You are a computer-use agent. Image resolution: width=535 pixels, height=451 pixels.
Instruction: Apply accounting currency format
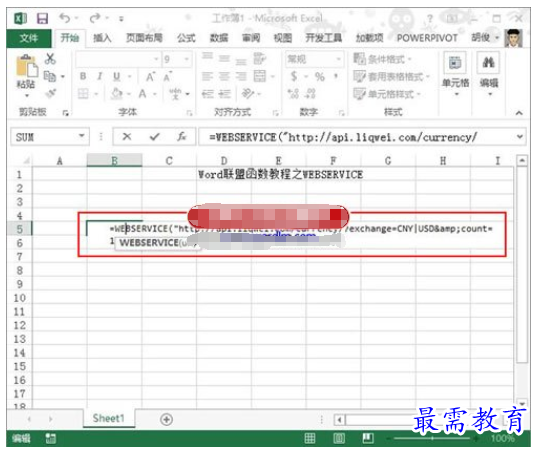click(294, 76)
